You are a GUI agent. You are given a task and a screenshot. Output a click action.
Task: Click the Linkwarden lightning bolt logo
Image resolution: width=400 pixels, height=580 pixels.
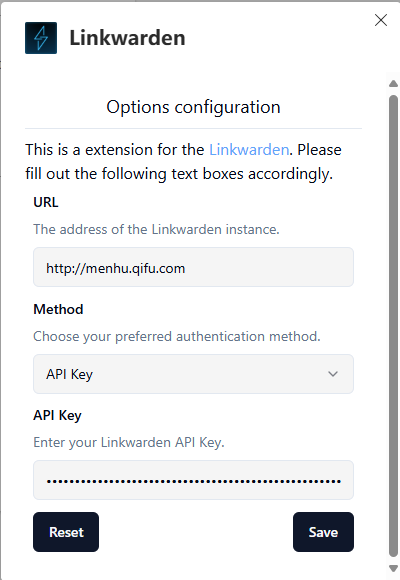click(41, 38)
